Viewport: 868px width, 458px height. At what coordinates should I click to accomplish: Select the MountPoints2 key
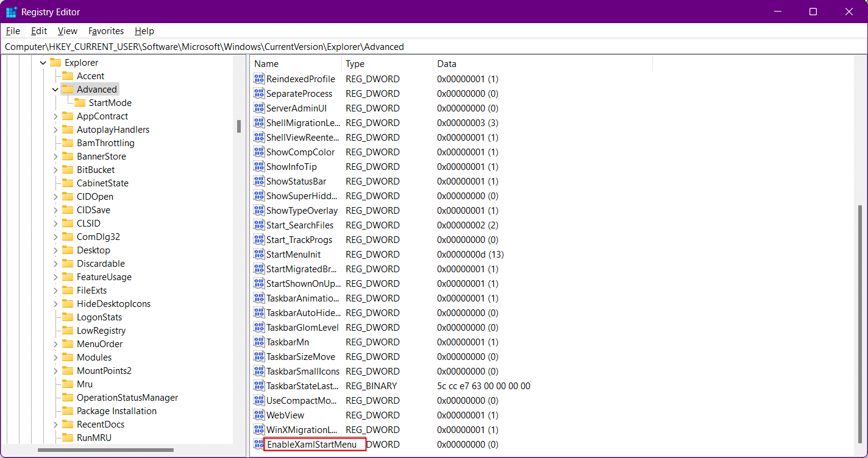coord(104,371)
